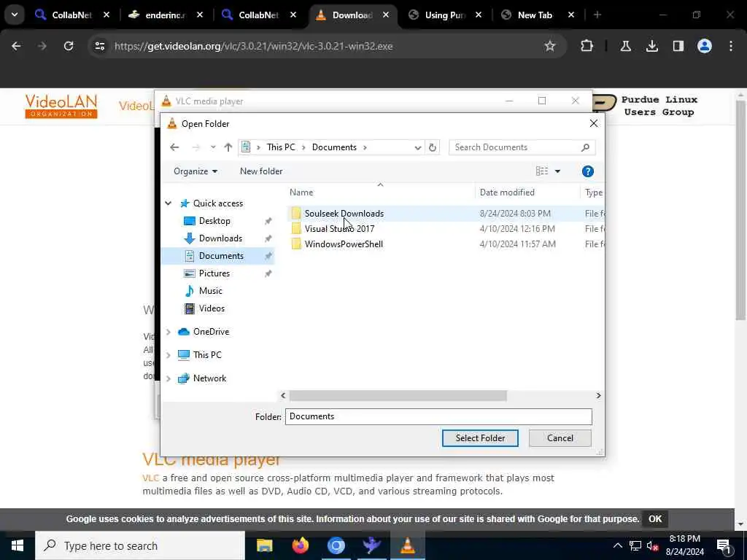The width and height of the screenshot is (747, 560).
Task: Select the Soulseek Downloads folder icon
Action: pos(296,214)
